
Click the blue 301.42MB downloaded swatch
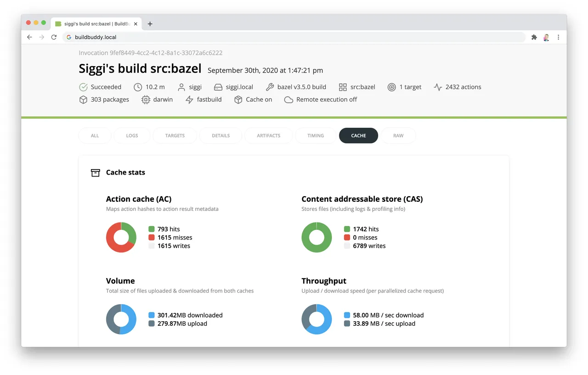(x=152, y=315)
